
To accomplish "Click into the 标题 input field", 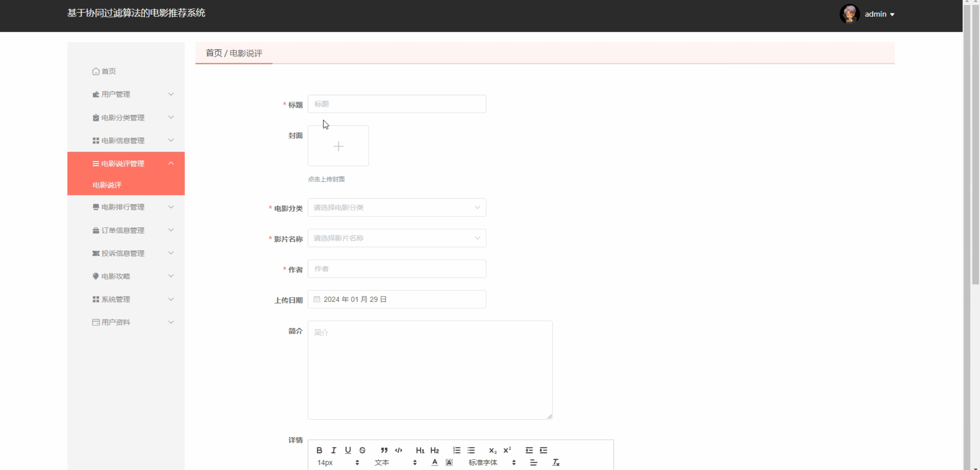I will (397, 104).
